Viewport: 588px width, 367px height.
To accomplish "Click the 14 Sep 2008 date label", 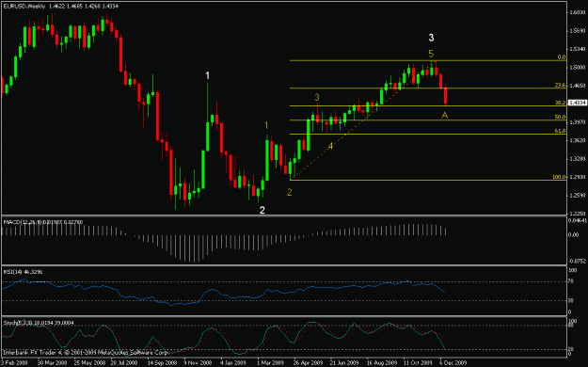I will 162,363.
